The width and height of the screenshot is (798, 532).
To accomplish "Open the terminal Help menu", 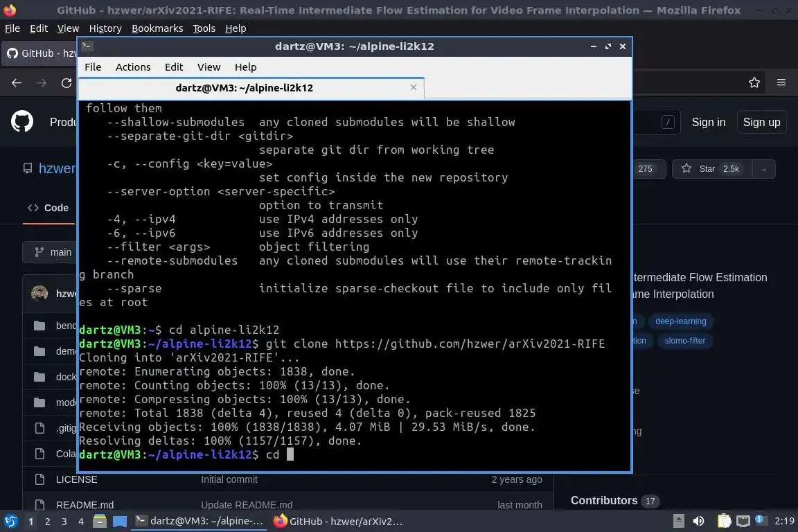I will (x=245, y=67).
